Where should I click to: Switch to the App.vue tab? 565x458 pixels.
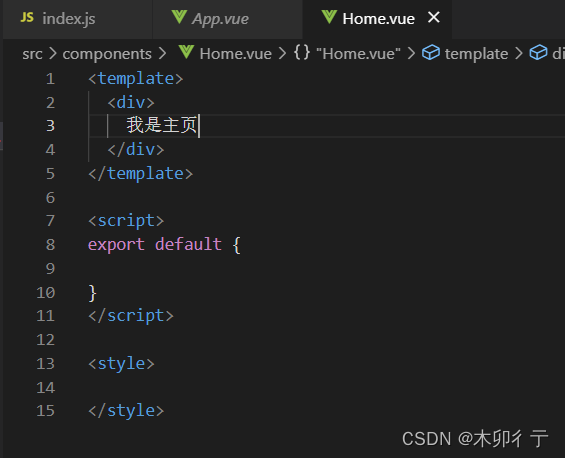coord(227,19)
